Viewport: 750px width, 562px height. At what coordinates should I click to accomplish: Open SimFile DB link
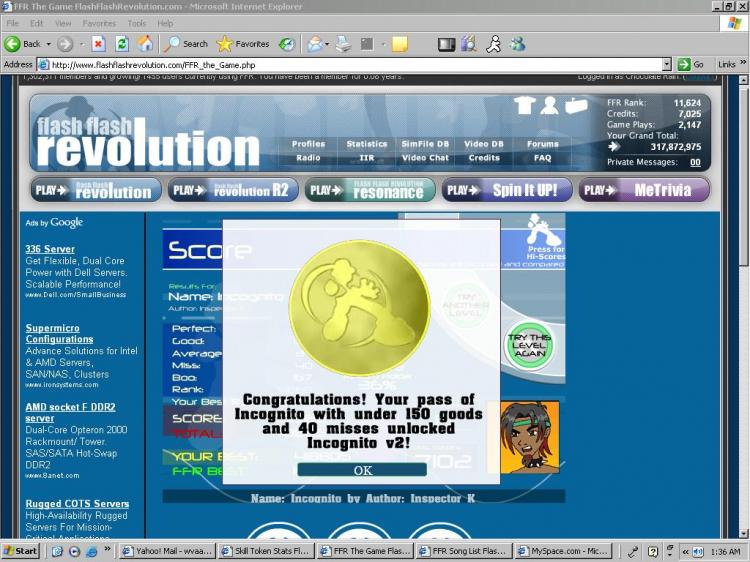coord(425,144)
